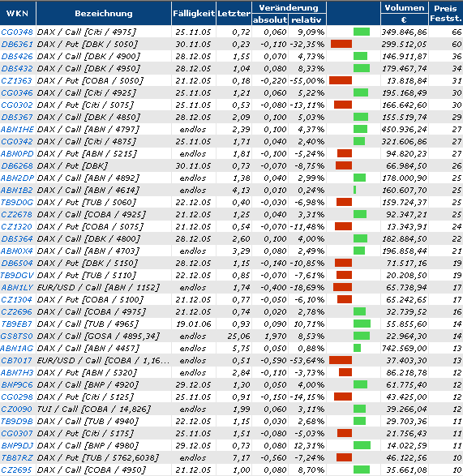The image size is (463, 476).
Task: Select last price 25,06
Action: (239, 336)
